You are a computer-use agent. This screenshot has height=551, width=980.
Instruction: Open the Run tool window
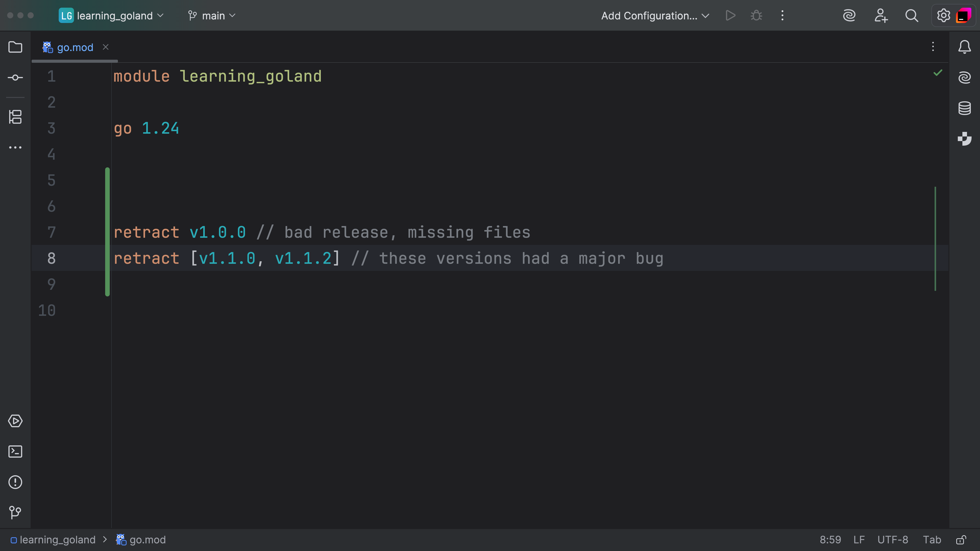pyautogui.click(x=15, y=421)
